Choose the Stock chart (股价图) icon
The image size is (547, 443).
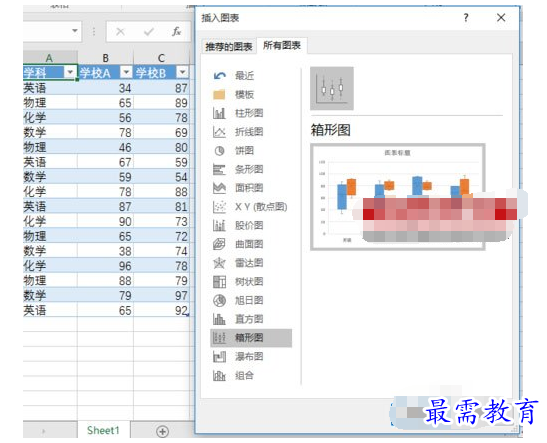219,226
